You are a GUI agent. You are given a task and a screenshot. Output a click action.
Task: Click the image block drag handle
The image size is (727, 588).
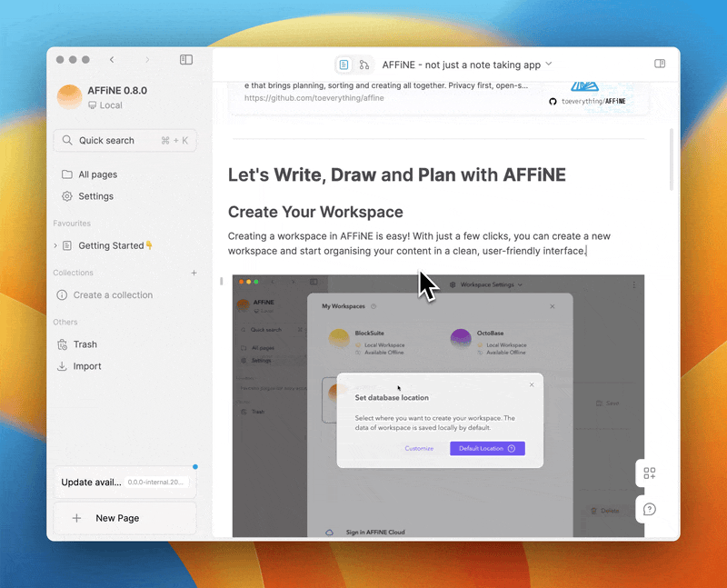point(222,281)
